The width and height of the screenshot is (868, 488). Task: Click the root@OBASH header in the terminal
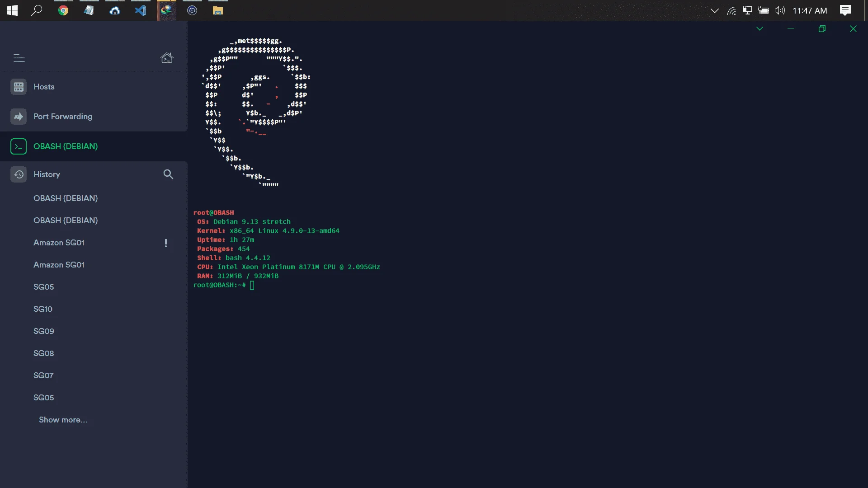pos(213,213)
